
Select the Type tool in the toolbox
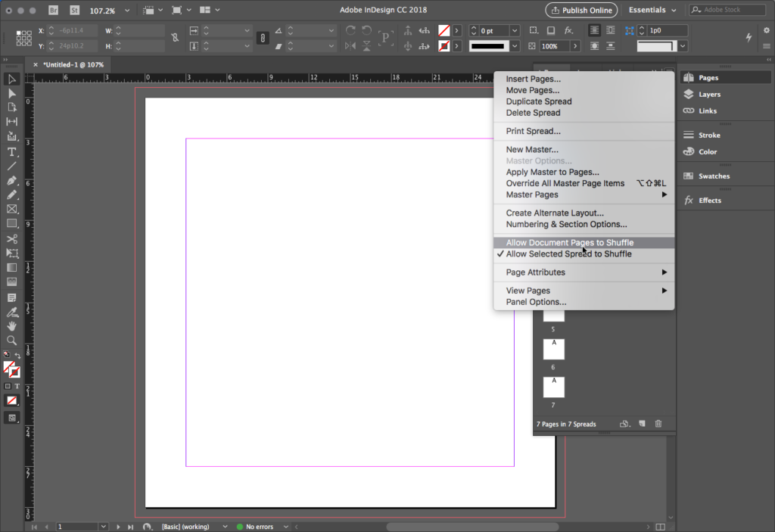pyautogui.click(x=12, y=152)
